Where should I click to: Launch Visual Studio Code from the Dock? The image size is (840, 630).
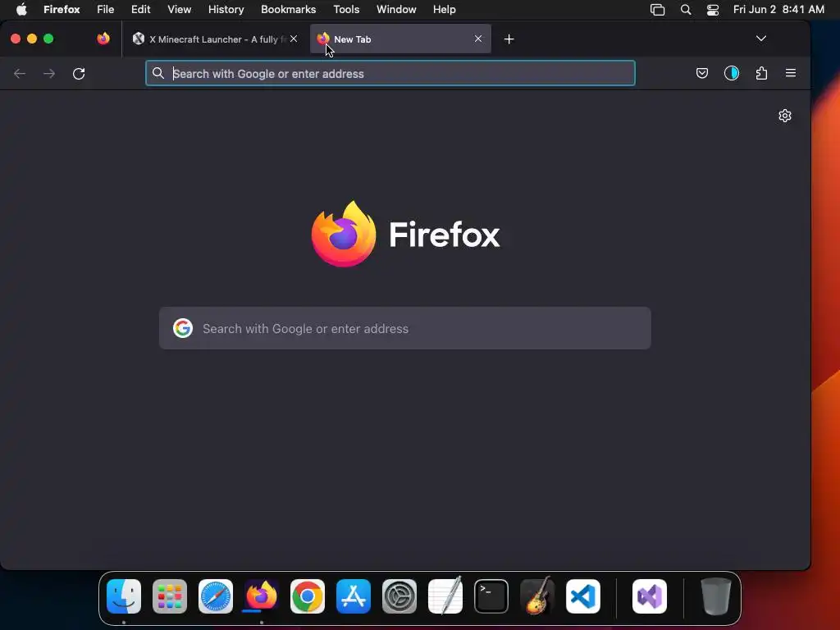tap(583, 596)
